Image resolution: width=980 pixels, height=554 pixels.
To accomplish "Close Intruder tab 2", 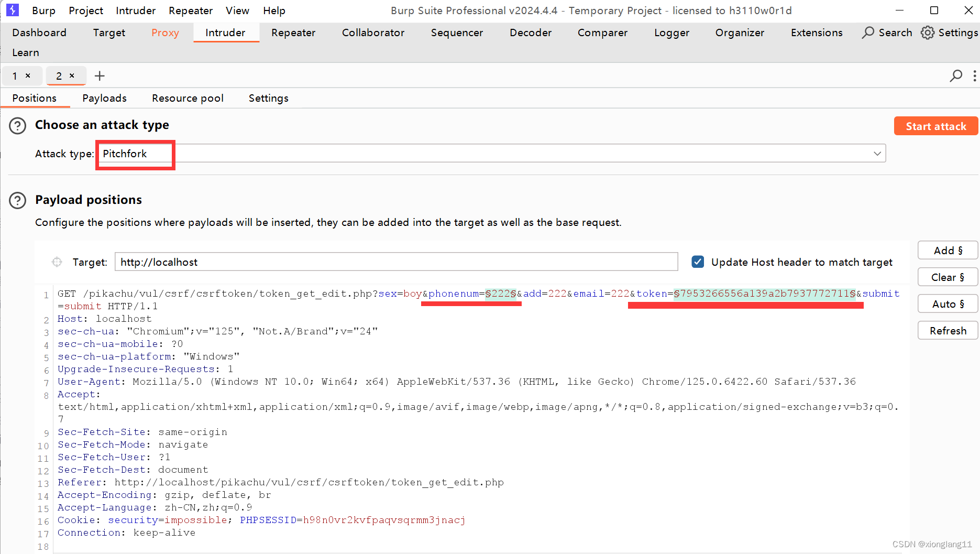I will click(72, 76).
